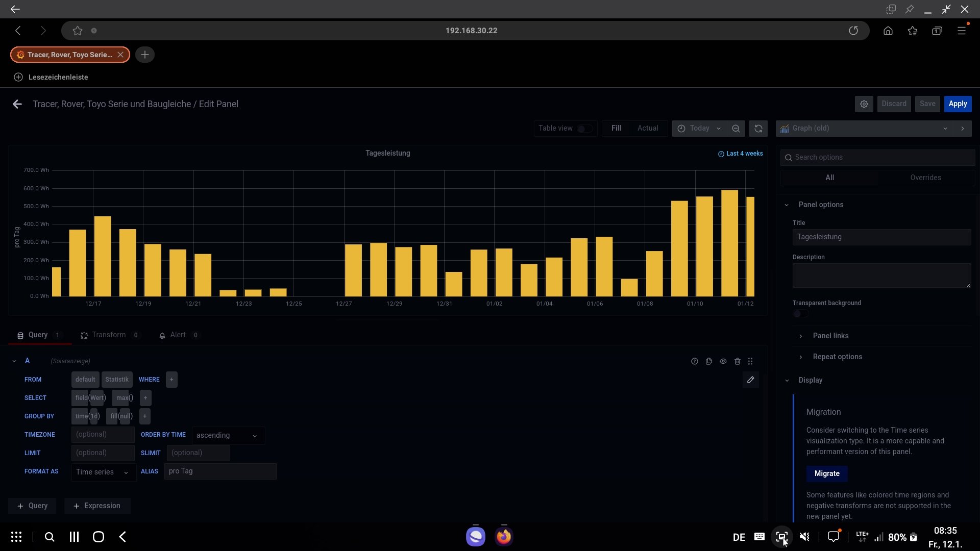Click the zoom out time range icon
Screen dimensions: 980x551
pos(736,129)
